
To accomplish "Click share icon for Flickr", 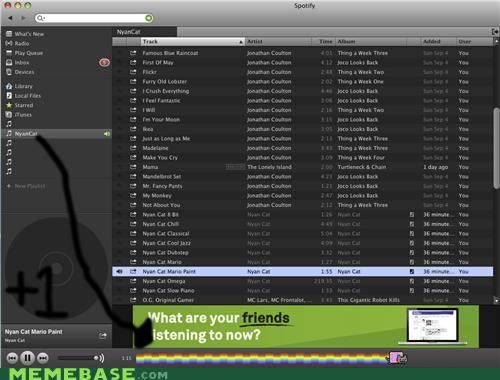I will pyautogui.click(x=133, y=72).
